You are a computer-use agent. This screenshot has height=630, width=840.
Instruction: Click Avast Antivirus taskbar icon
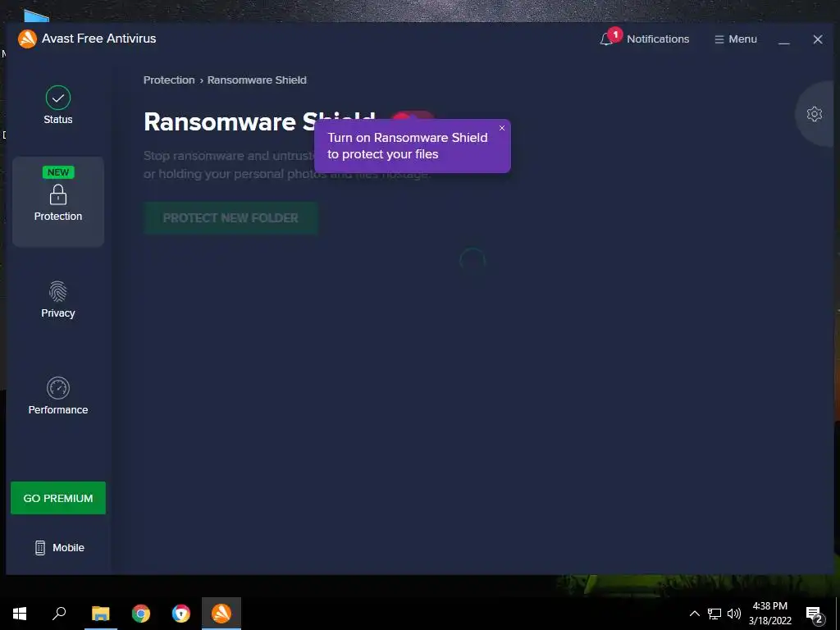pyautogui.click(x=221, y=614)
